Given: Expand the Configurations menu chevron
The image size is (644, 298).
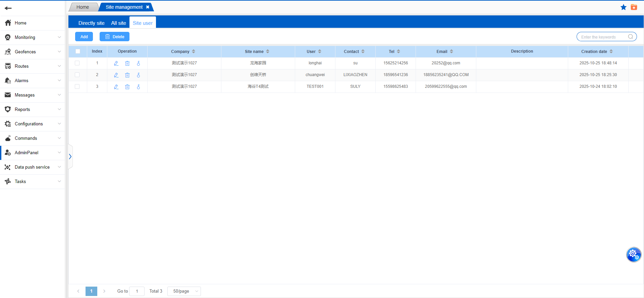Looking at the screenshot, I should [59, 124].
